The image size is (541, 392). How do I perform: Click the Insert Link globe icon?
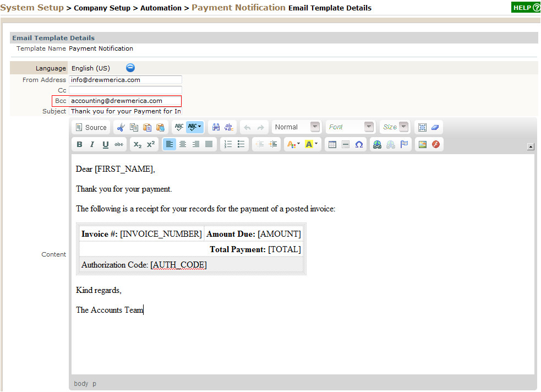(377, 145)
